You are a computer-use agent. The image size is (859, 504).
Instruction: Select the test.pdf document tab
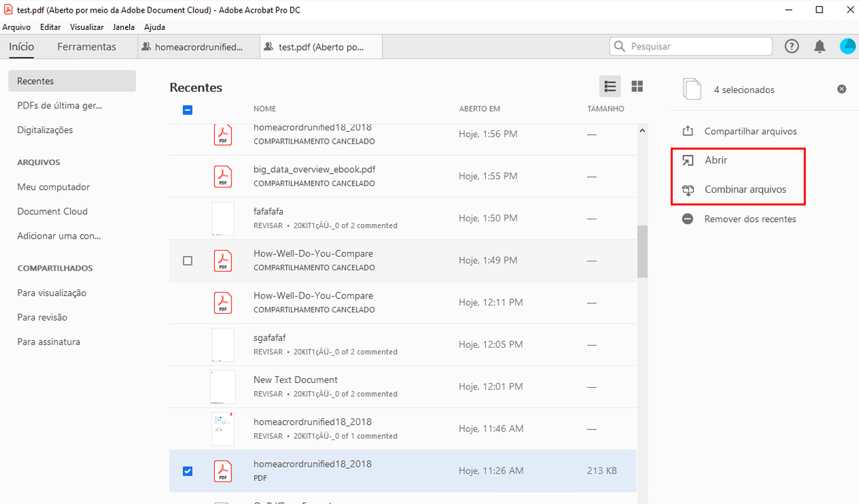(321, 47)
